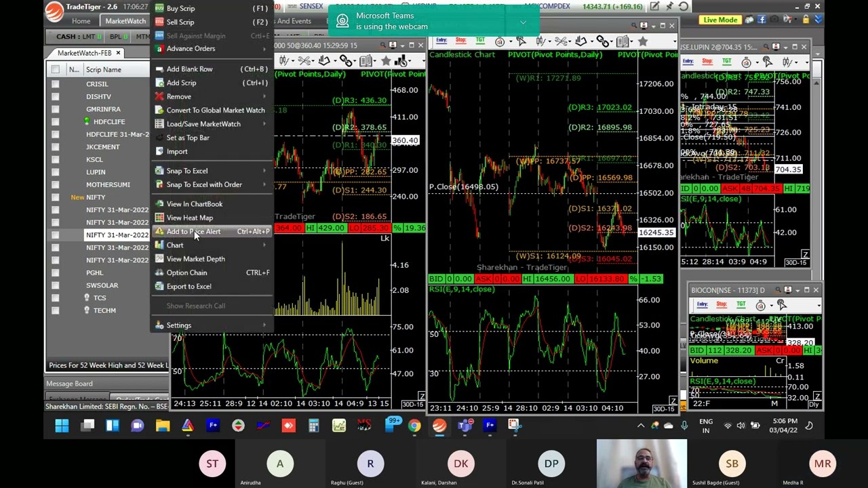
Task: Open the Home ribbon tab
Action: pos(81,21)
